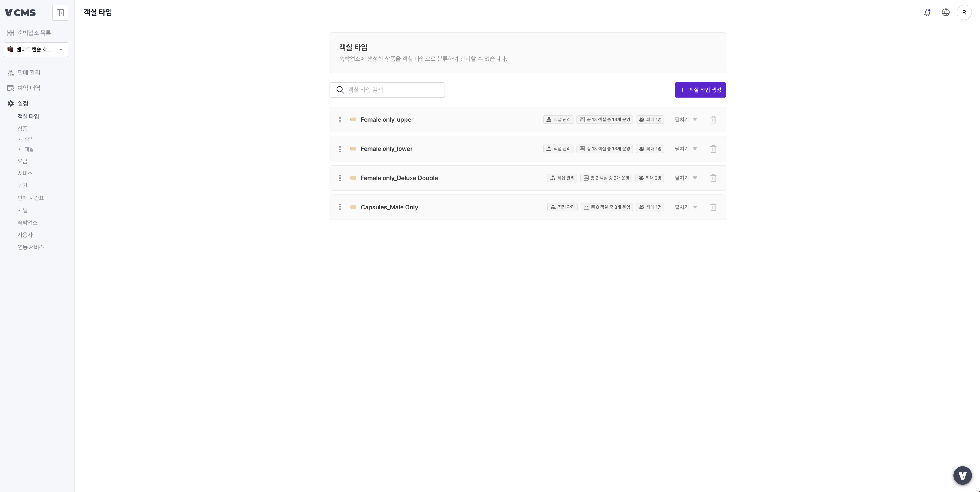Grab the drag handle of Female only_upper
Image resolution: width=980 pixels, height=492 pixels.
(340, 119)
